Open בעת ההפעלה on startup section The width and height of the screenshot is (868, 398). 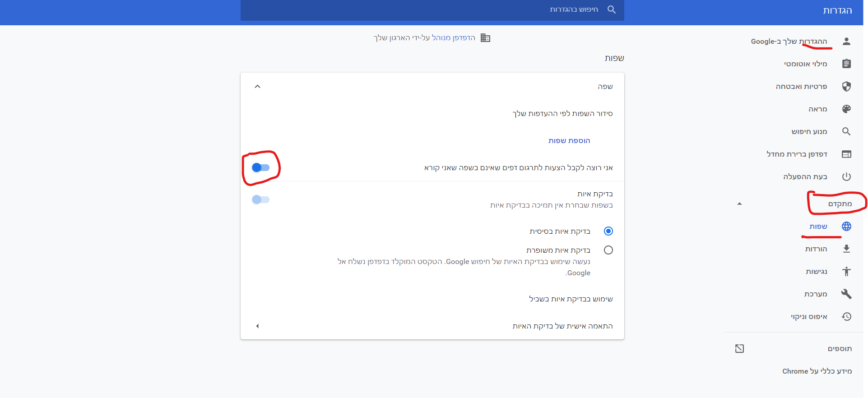coord(805,177)
